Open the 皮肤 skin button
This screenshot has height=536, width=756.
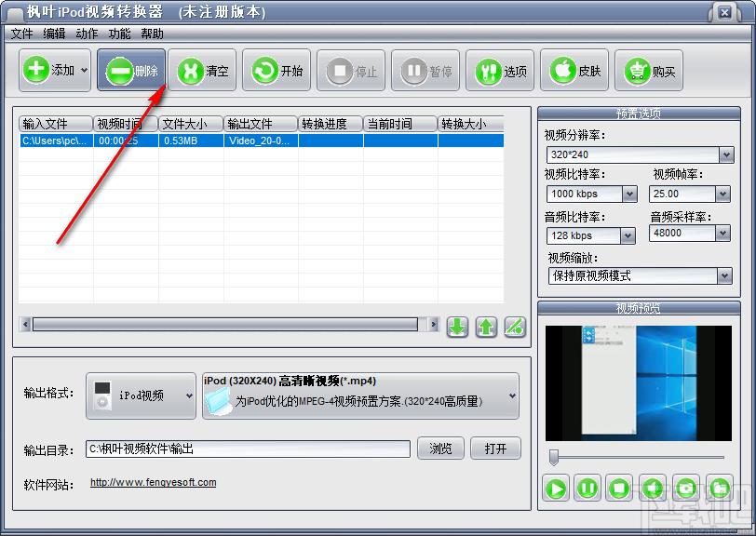click(x=574, y=71)
